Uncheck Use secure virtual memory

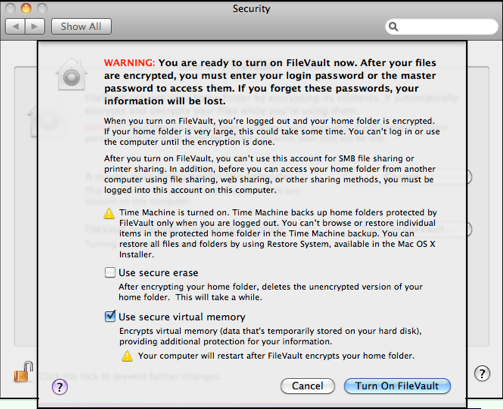[x=110, y=316]
